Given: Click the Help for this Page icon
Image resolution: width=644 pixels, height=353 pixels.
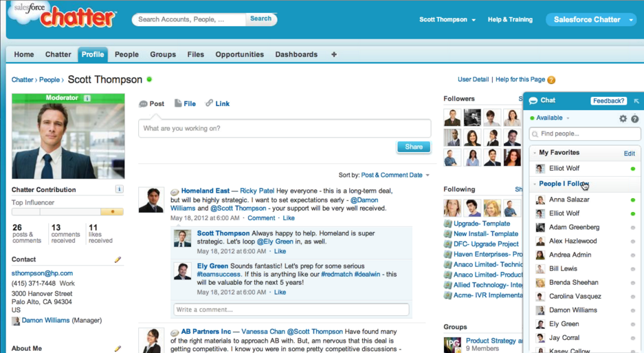Looking at the screenshot, I should coord(551,80).
